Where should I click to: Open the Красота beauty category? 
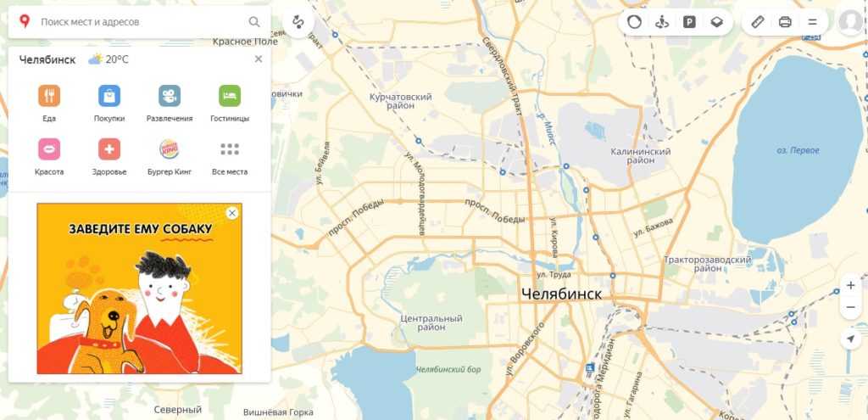click(49, 157)
